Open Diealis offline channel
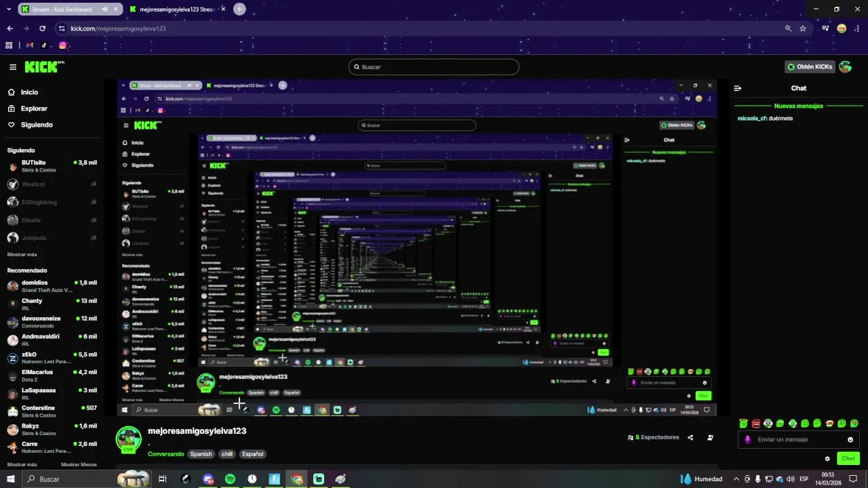868x488 pixels. pyautogui.click(x=52, y=220)
